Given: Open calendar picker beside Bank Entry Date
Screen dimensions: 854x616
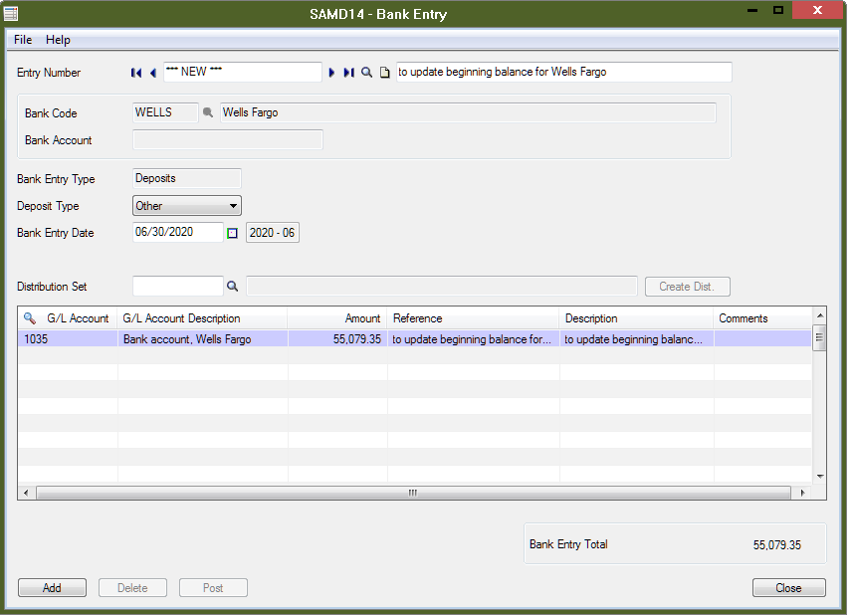Looking at the screenshot, I should [x=232, y=233].
